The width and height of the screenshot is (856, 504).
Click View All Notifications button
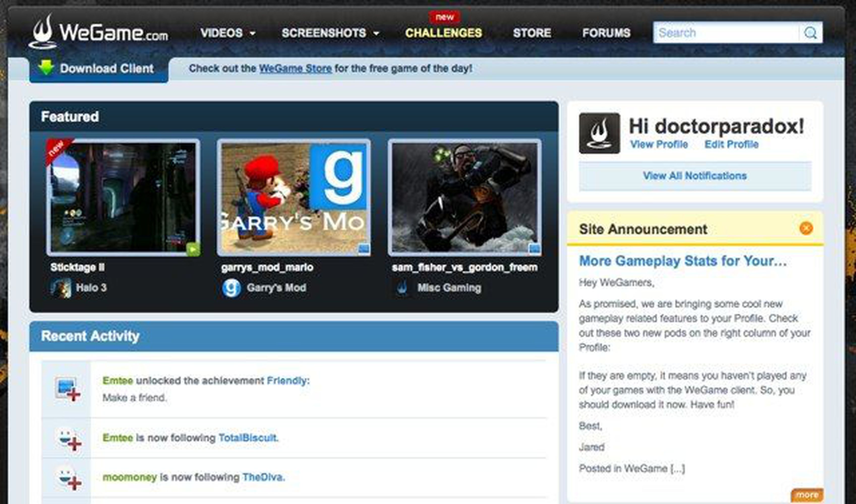tap(695, 176)
